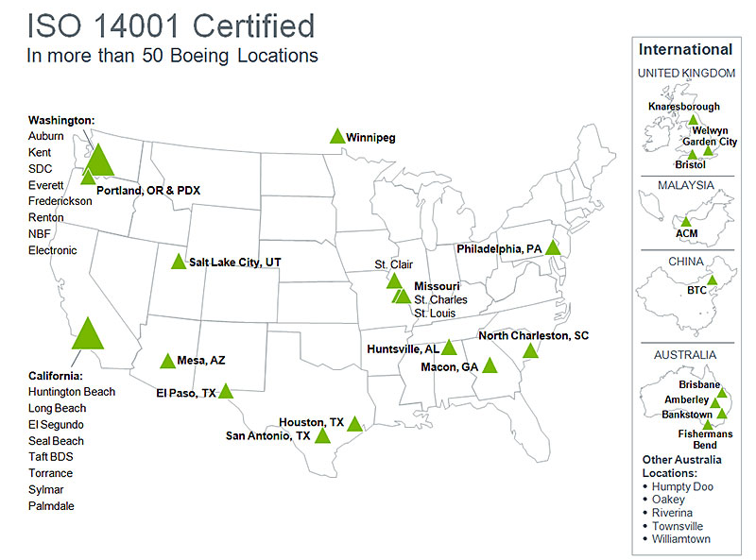
Task: Click the Portland, OR triangle marker
Action: point(88,178)
